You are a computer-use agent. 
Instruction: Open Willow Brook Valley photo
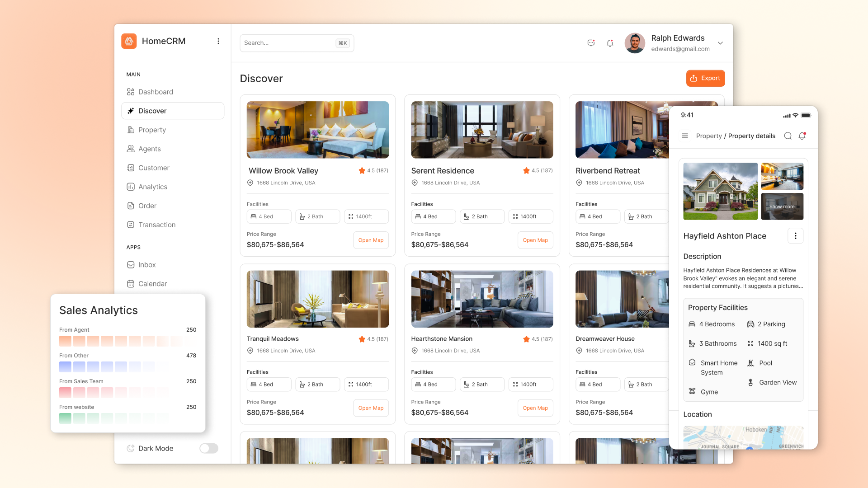(318, 130)
